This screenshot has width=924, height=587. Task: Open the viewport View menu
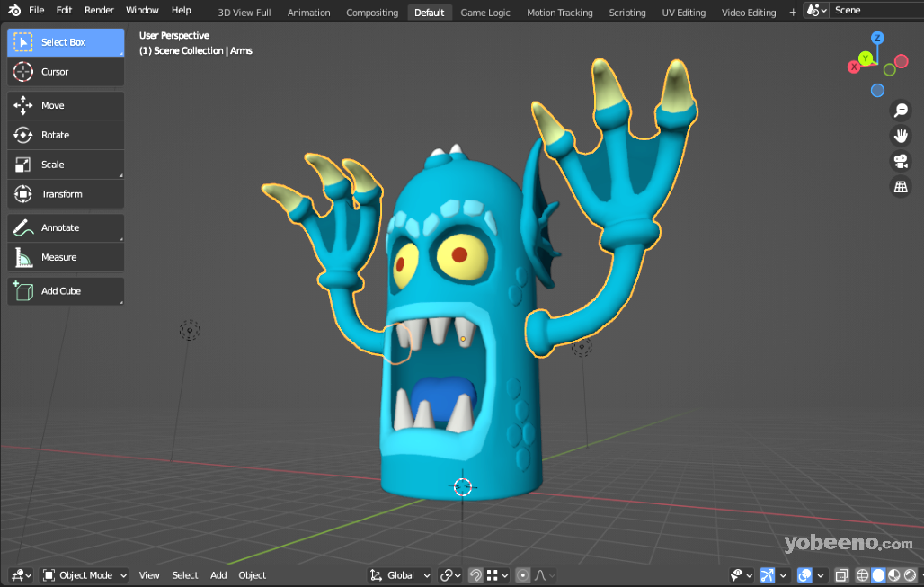(x=149, y=575)
